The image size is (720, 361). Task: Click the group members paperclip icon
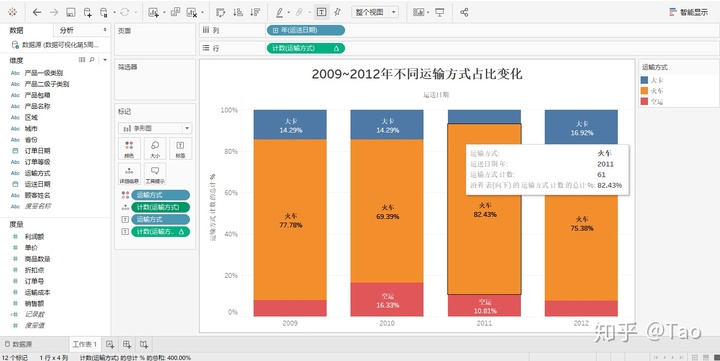tap(299, 12)
